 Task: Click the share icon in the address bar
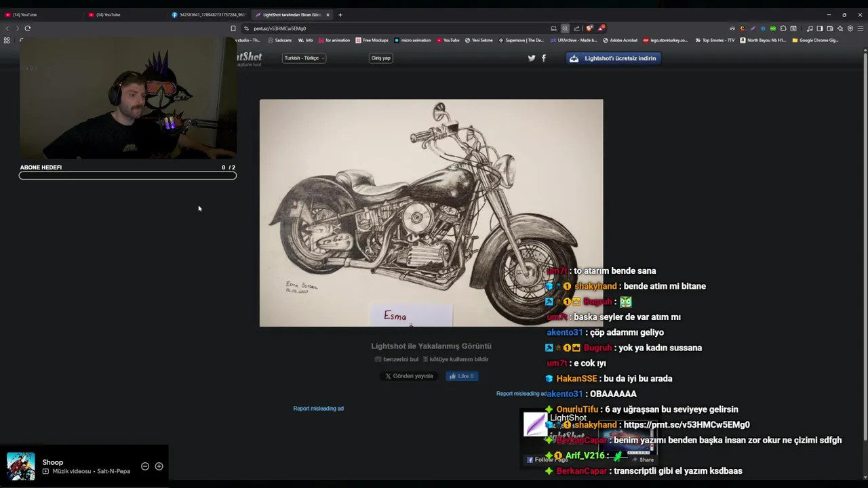coord(576,28)
